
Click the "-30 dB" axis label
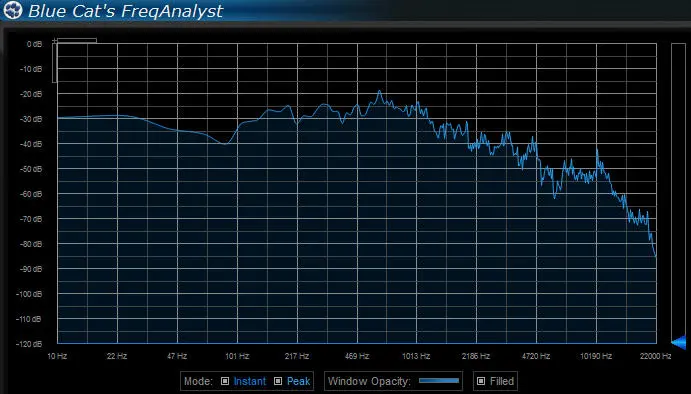[31, 119]
